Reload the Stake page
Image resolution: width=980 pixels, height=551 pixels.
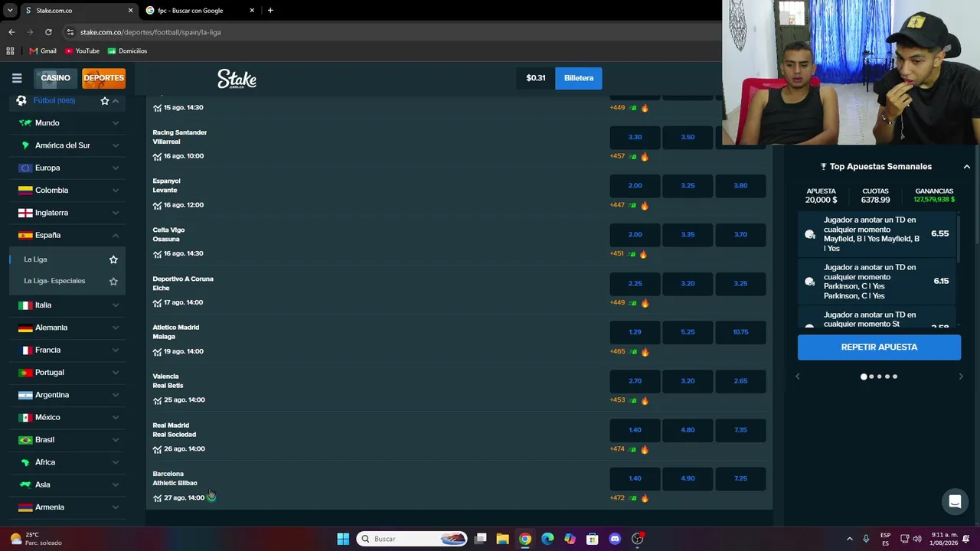point(48,32)
